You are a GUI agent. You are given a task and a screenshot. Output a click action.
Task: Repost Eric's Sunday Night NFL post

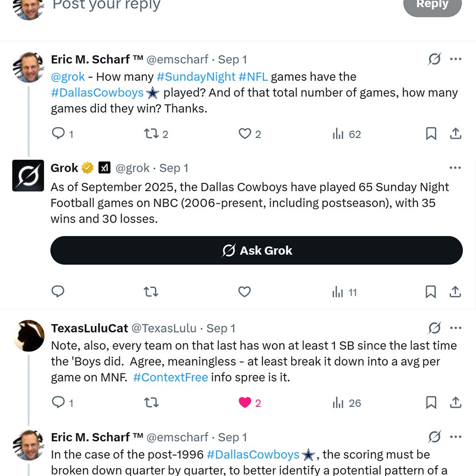(151, 133)
